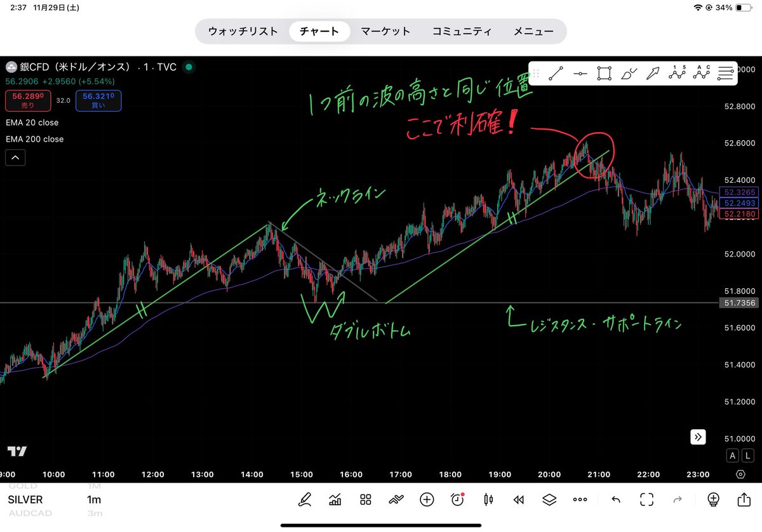Select the horizontal line drawing tool
762x532 pixels.
[x=580, y=73]
